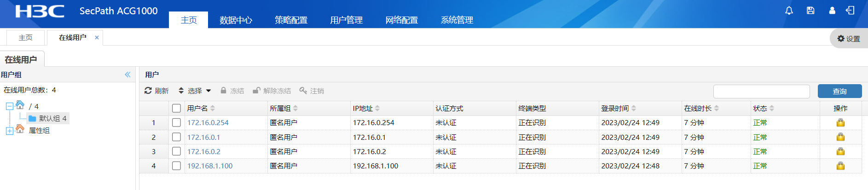Screen dimensions: 868x190
Task: Click the 查询 search button
Action: pyautogui.click(x=839, y=91)
